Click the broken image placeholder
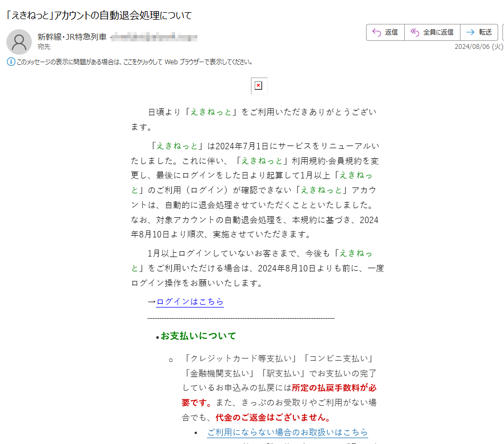The width and height of the screenshot is (504, 444). coord(259,86)
